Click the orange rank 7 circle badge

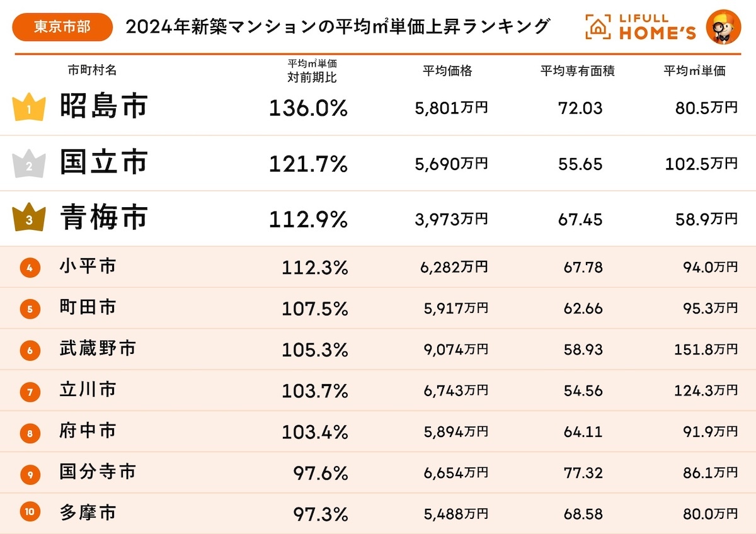point(30,392)
